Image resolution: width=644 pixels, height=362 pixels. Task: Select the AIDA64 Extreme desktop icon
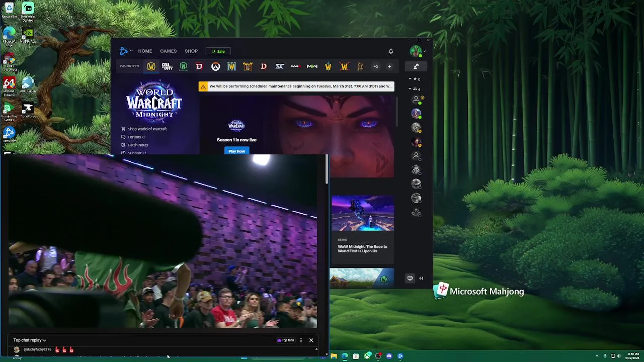(x=9, y=86)
